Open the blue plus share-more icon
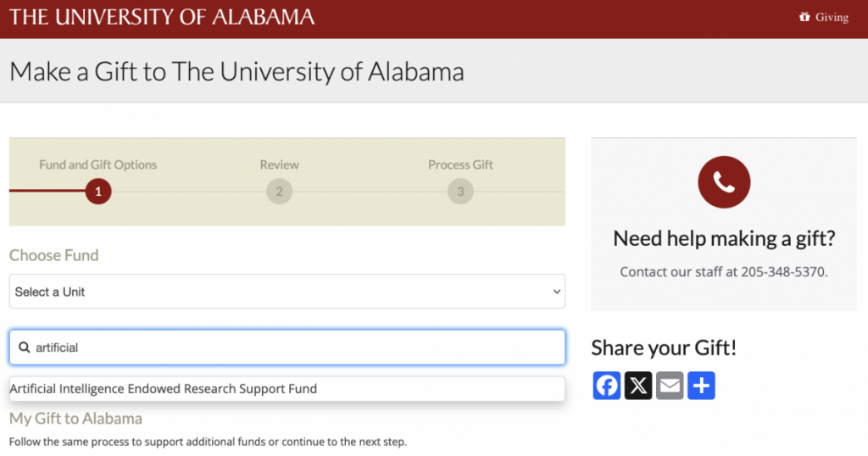Image resolution: width=868 pixels, height=456 pixels. [701, 386]
